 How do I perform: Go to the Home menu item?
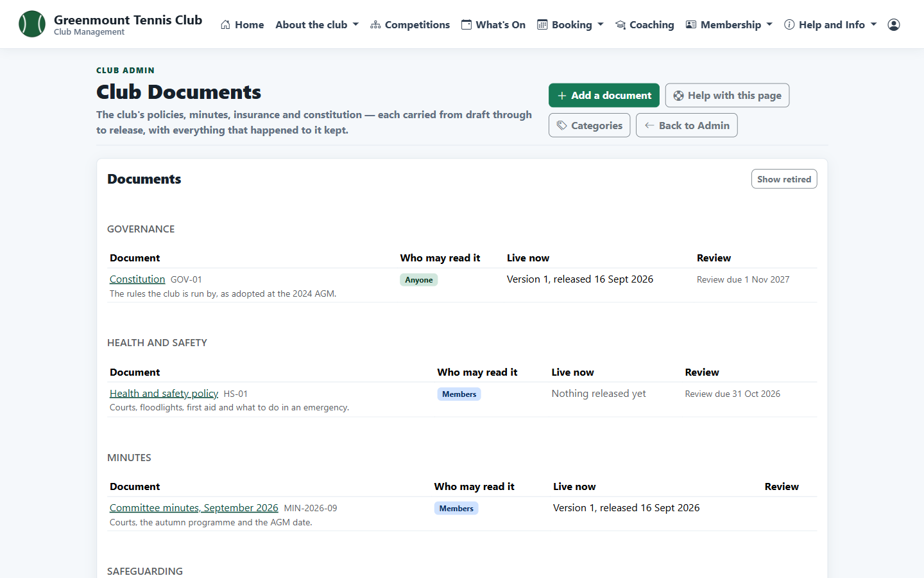click(242, 24)
